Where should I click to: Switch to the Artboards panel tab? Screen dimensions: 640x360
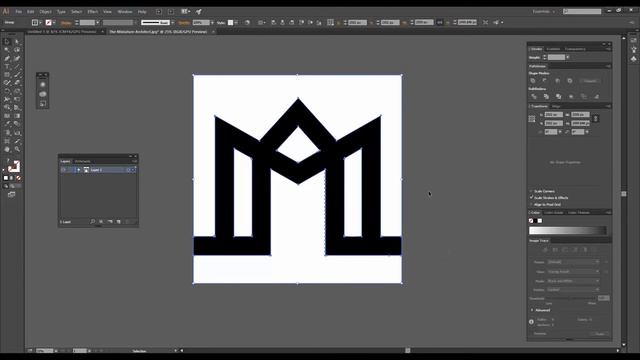82,161
